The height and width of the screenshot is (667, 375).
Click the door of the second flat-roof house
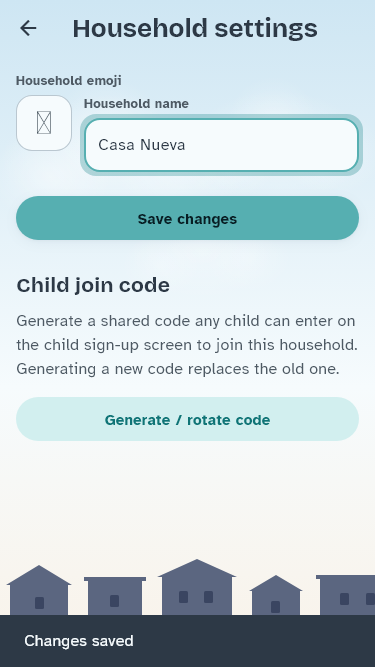[x=114, y=601]
